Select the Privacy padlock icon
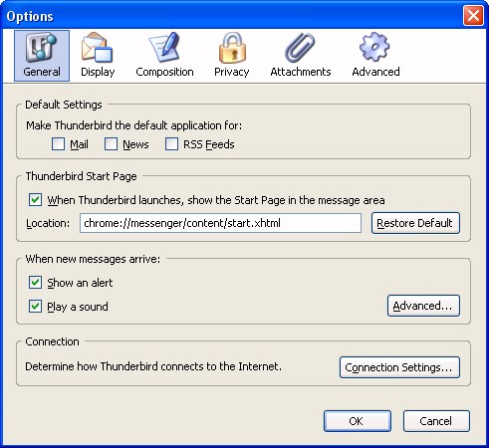Image resolution: width=489 pixels, height=448 pixels. pyautogui.click(x=232, y=48)
